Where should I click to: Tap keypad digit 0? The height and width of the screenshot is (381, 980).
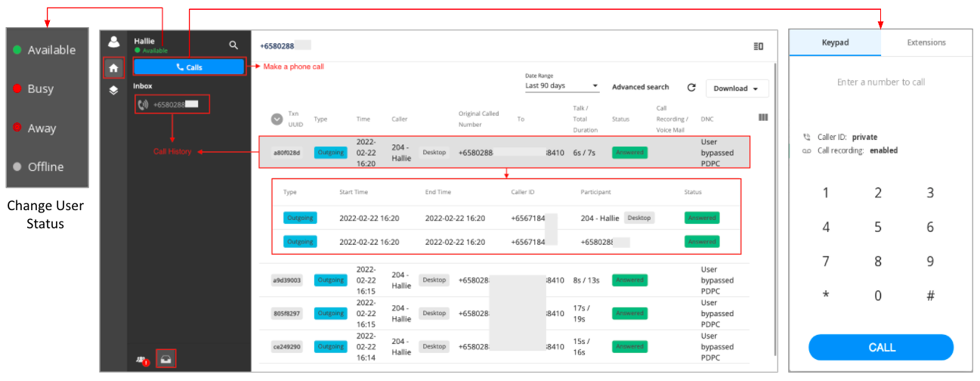click(x=878, y=296)
